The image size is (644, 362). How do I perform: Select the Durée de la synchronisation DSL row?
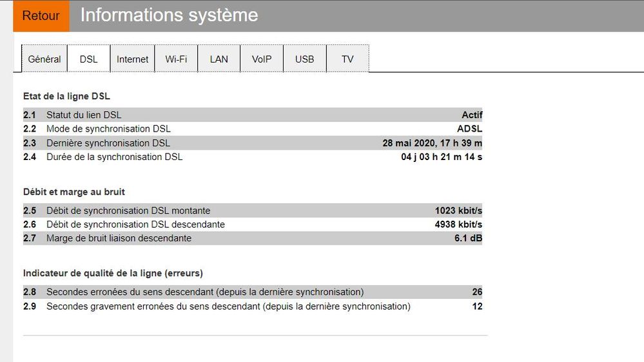(114, 157)
